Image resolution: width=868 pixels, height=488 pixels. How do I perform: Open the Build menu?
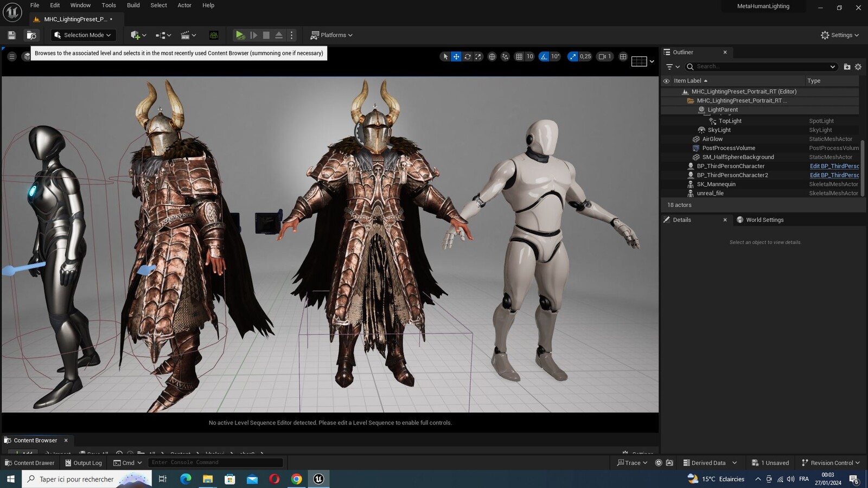click(x=133, y=5)
